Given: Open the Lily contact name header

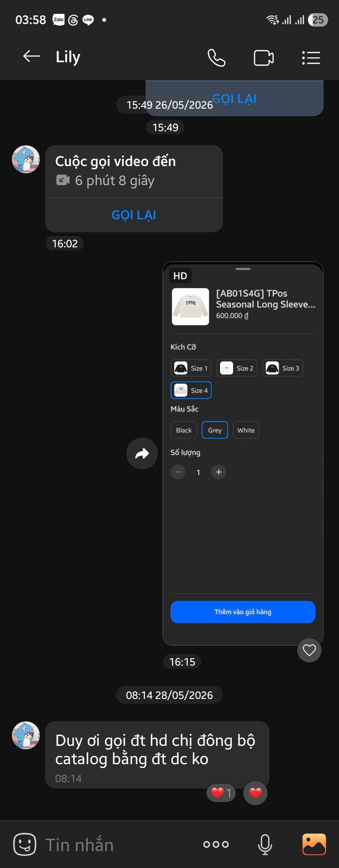Looking at the screenshot, I should [68, 57].
